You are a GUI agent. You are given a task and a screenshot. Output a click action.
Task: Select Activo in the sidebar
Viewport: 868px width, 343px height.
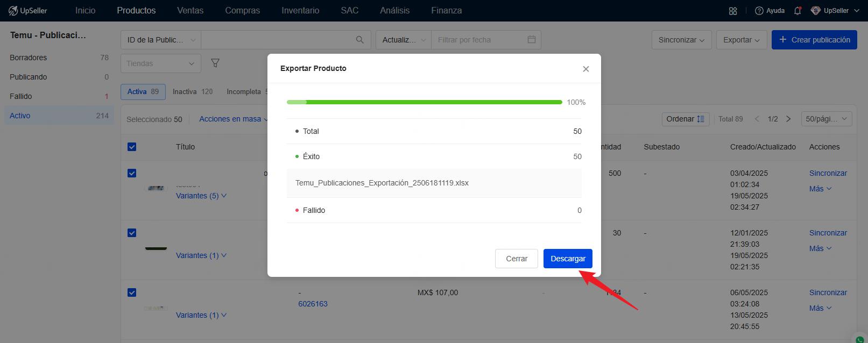(59, 116)
